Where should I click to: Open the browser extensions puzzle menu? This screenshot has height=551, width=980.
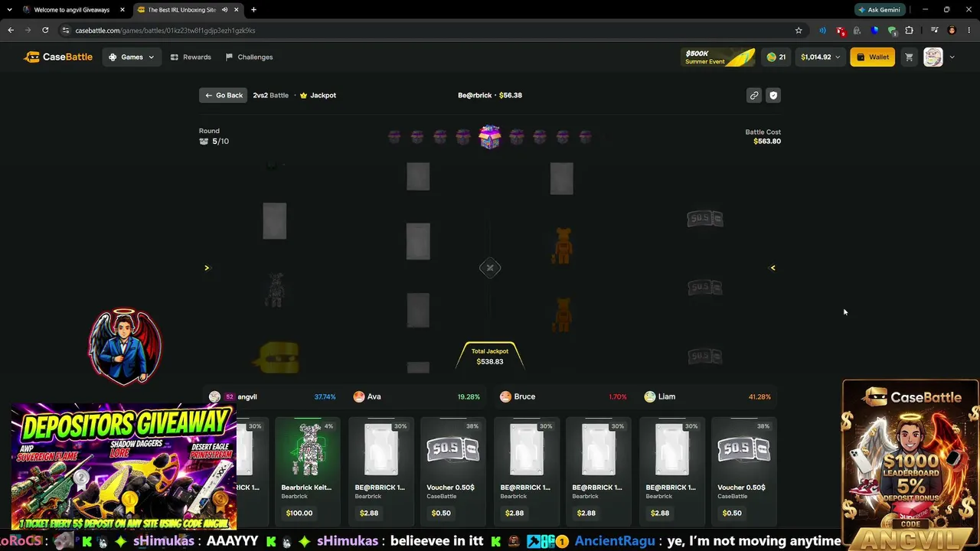click(910, 31)
